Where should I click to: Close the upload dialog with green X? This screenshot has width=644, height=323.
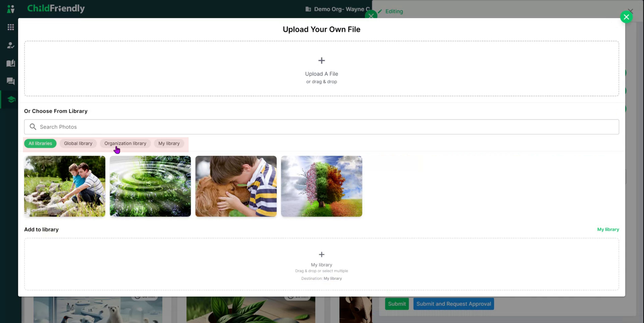click(626, 17)
